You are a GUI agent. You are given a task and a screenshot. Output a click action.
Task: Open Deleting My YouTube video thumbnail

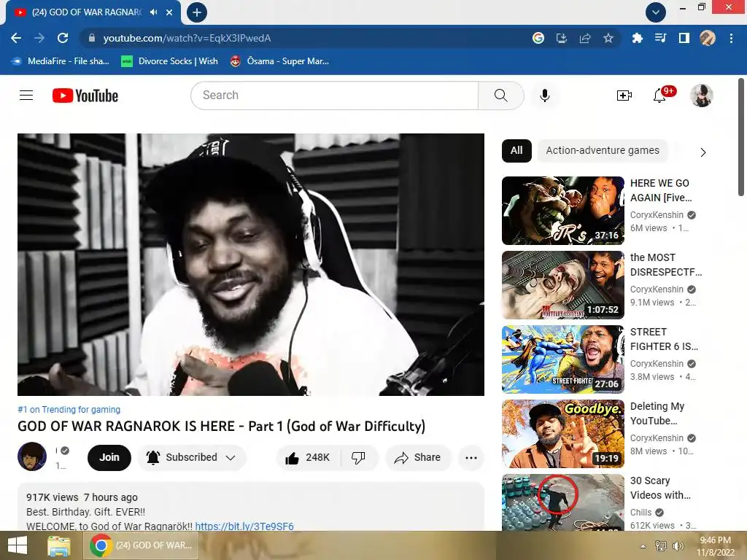pyautogui.click(x=562, y=433)
